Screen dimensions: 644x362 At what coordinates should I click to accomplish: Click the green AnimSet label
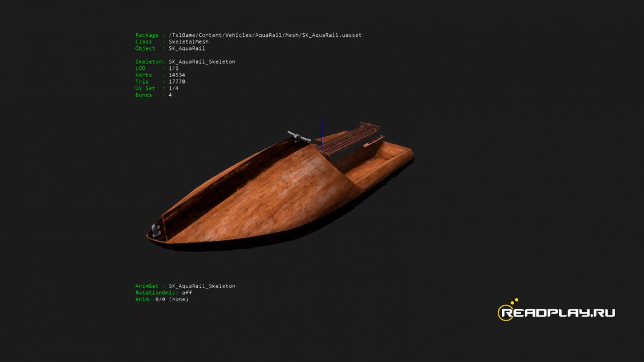[147, 286]
